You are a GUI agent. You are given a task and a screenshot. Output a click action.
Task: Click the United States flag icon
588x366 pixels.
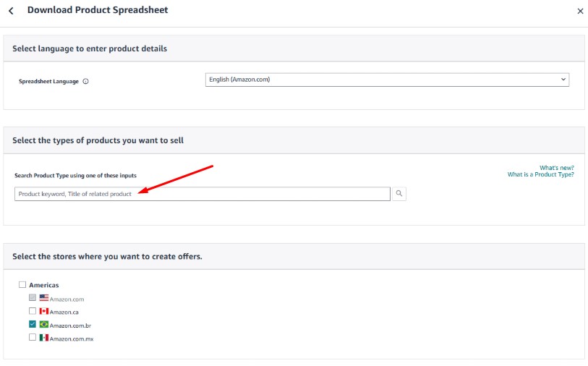point(44,298)
